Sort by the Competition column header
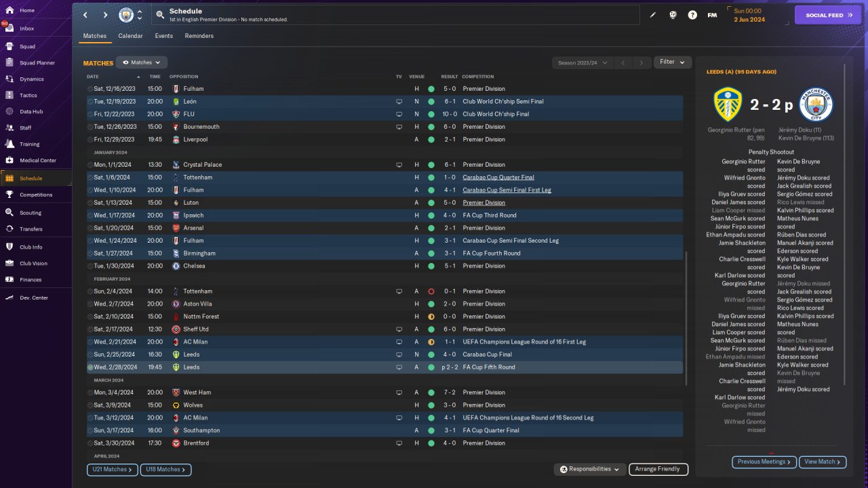The image size is (868, 488). pyautogui.click(x=478, y=77)
